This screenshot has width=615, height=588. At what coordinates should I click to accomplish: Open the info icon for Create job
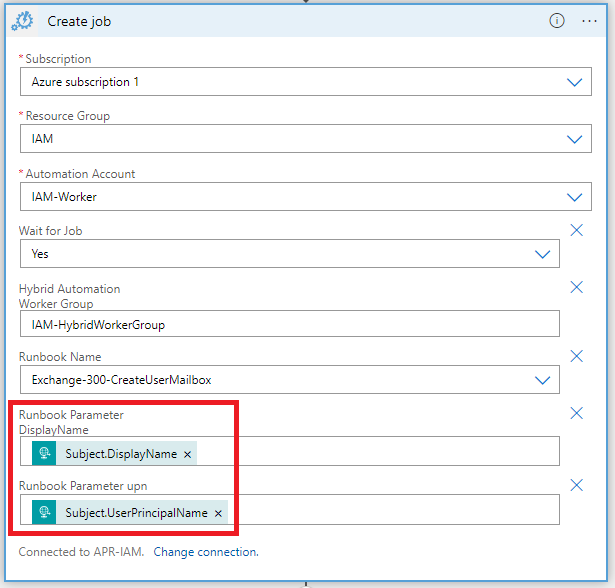click(x=557, y=21)
